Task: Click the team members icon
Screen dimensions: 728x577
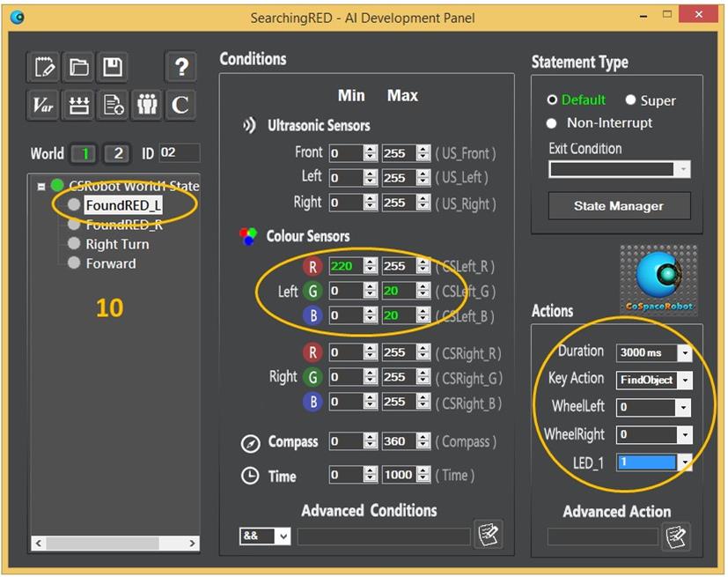Action: tap(146, 105)
